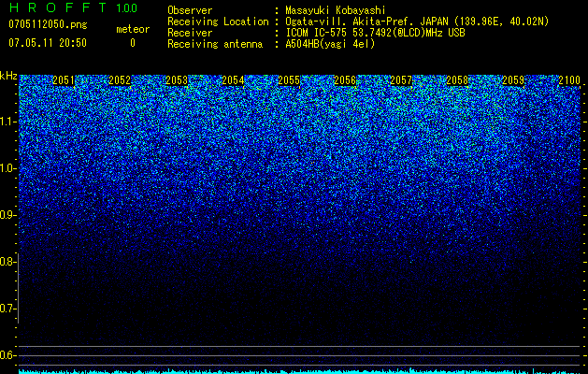The height and width of the screenshot is (374, 588).
Task: Click the HROFFT 1.0.0 title text
Action: (x=74, y=7)
